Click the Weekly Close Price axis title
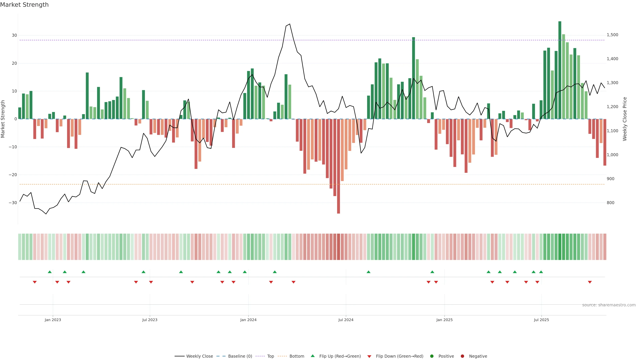This screenshot has height=362, width=644. click(x=625, y=119)
